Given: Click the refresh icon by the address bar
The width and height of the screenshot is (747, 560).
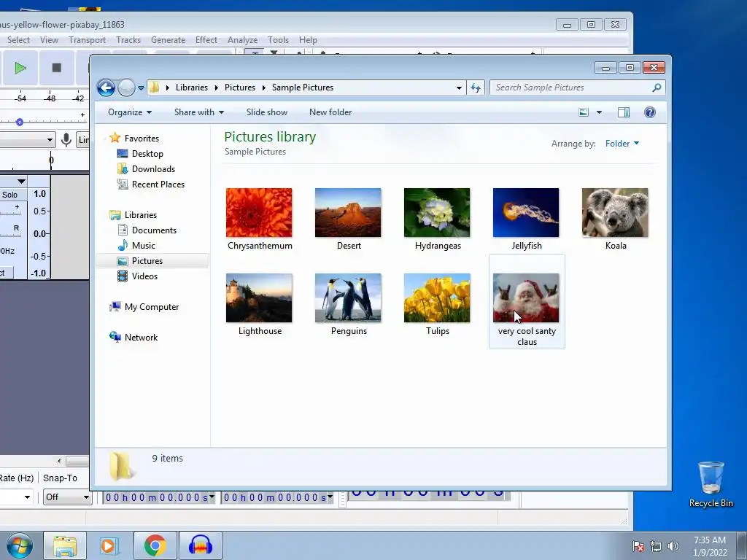Looking at the screenshot, I should pyautogui.click(x=476, y=87).
